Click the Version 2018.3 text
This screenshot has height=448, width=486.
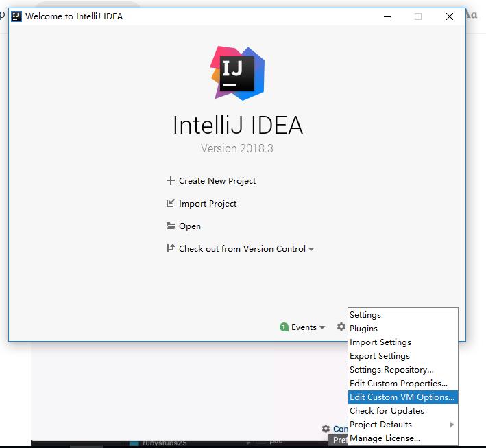[x=237, y=148]
